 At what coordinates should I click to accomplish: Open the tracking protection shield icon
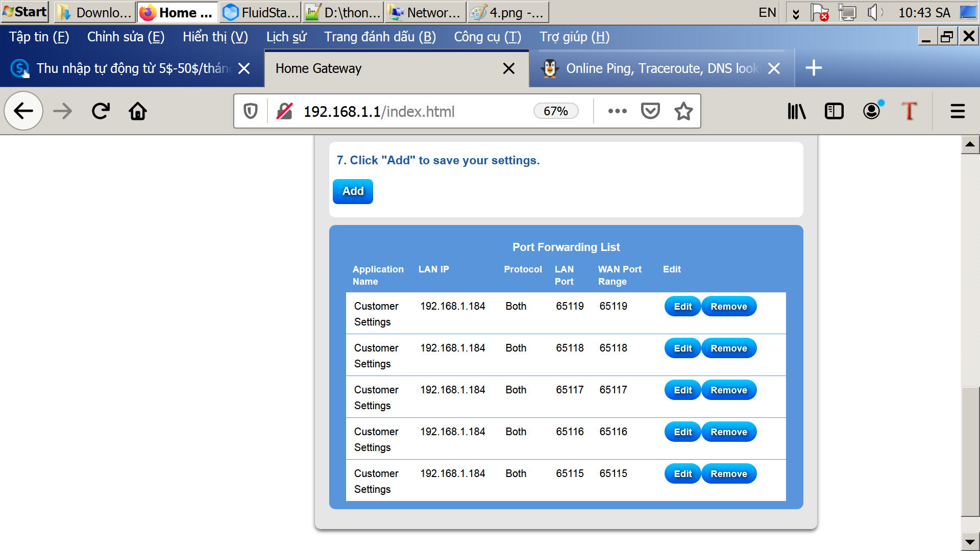251,111
